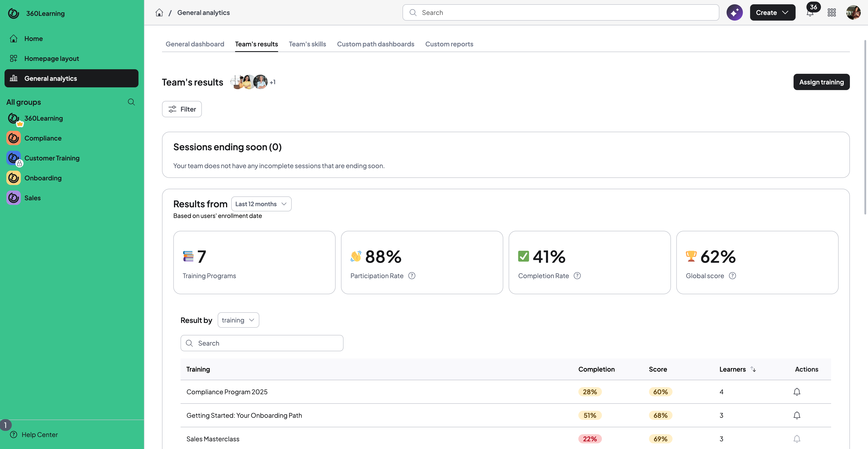Open the Result by training dropdown

[238, 320]
